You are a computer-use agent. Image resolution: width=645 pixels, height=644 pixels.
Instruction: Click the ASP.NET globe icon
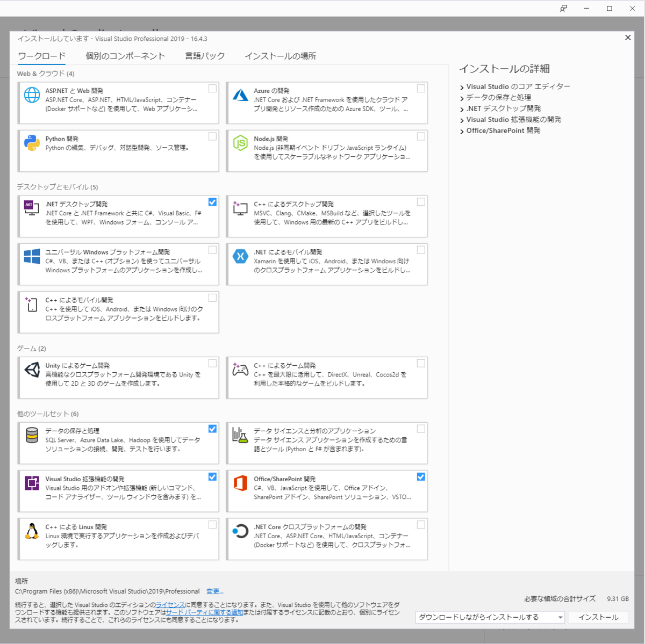click(x=32, y=95)
